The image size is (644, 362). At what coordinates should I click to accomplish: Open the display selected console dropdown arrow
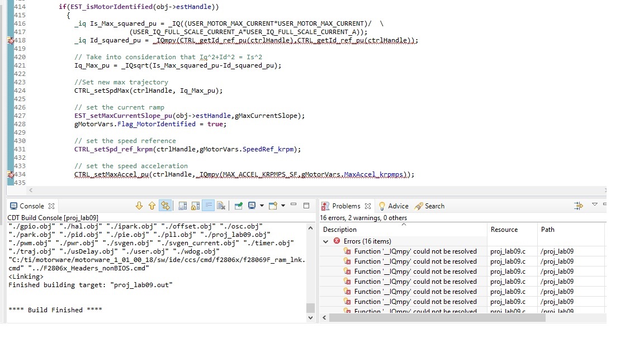[262, 206]
